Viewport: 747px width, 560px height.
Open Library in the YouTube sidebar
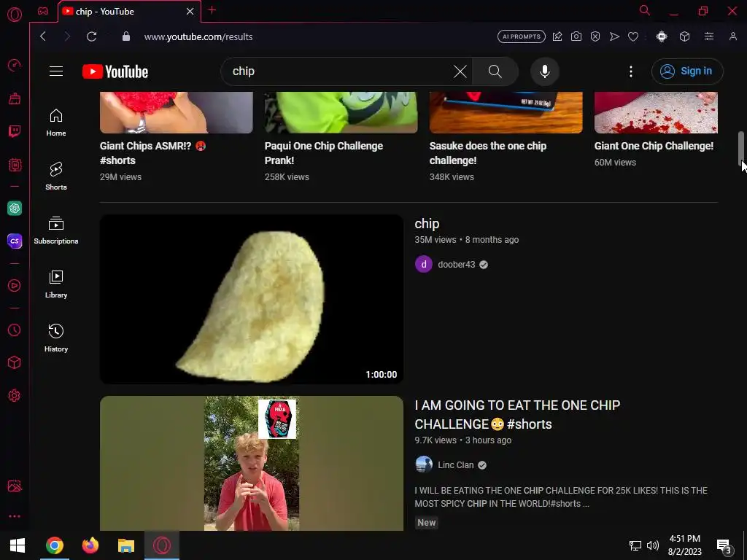coord(56,284)
